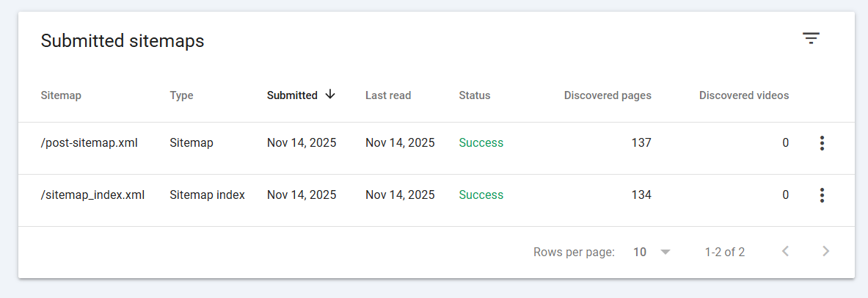Image resolution: width=868 pixels, height=298 pixels.
Task: Click the Submitted sort arrow
Action: point(330,95)
